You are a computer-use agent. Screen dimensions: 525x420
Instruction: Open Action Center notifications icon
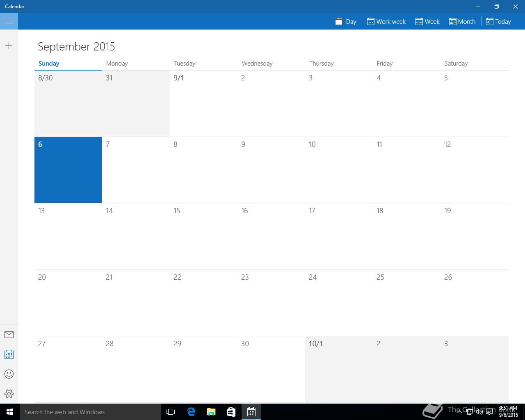(x=490, y=412)
